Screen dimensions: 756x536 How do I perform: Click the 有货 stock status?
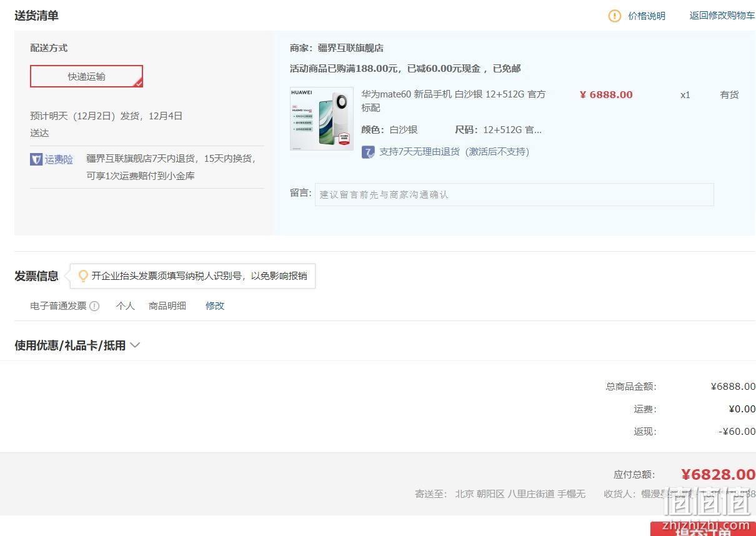(x=729, y=95)
